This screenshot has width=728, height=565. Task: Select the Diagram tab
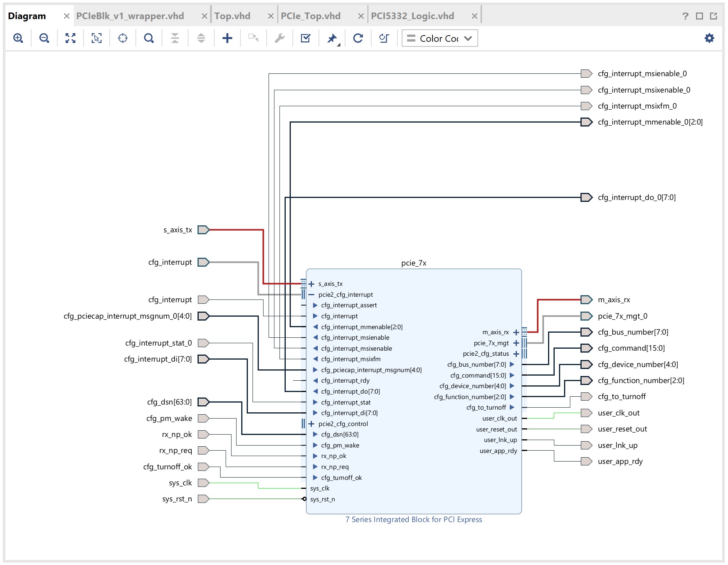tap(27, 16)
